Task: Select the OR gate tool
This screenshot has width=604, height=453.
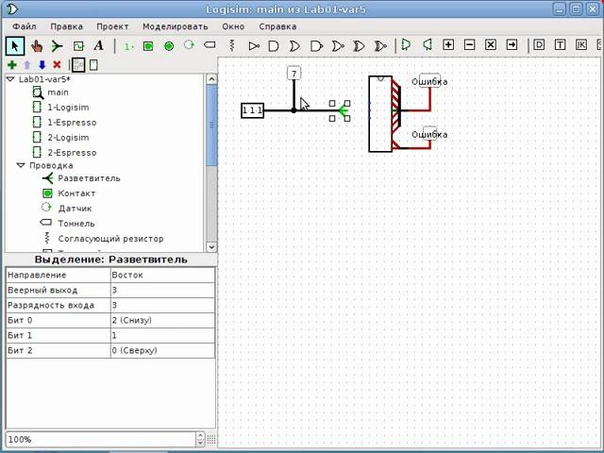Action: pyautogui.click(x=295, y=46)
